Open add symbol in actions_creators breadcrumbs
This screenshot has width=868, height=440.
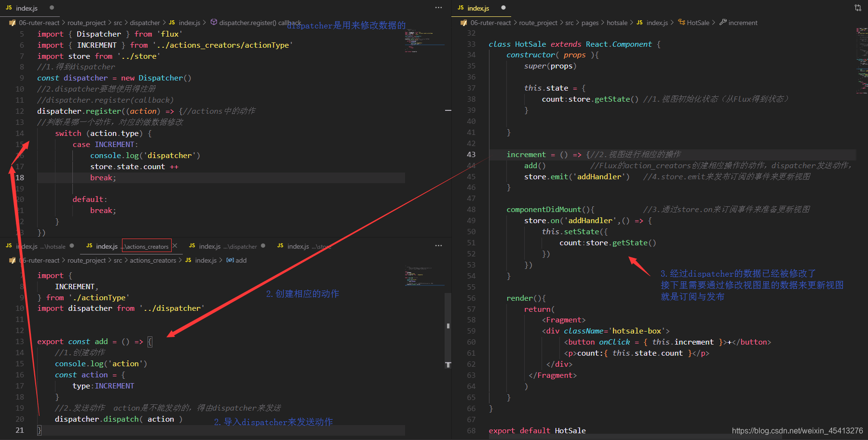tap(236, 260)
